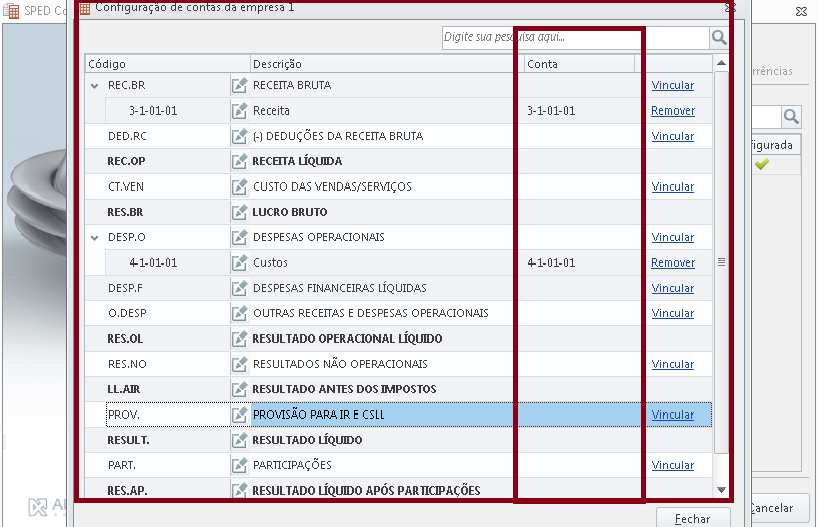This screenshot has height=527, width=819.
Task: Select the REC.OP code cell
Action: (x=126, y=161)
